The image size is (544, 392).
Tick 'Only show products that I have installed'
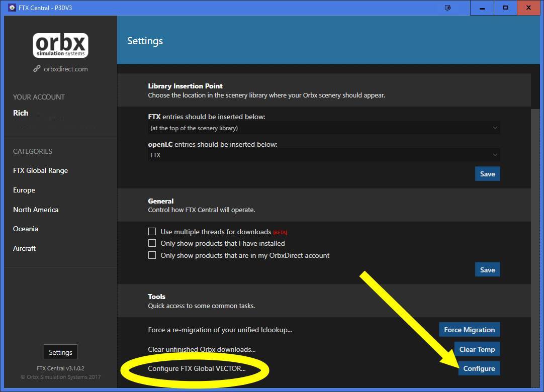click(152, 243)
